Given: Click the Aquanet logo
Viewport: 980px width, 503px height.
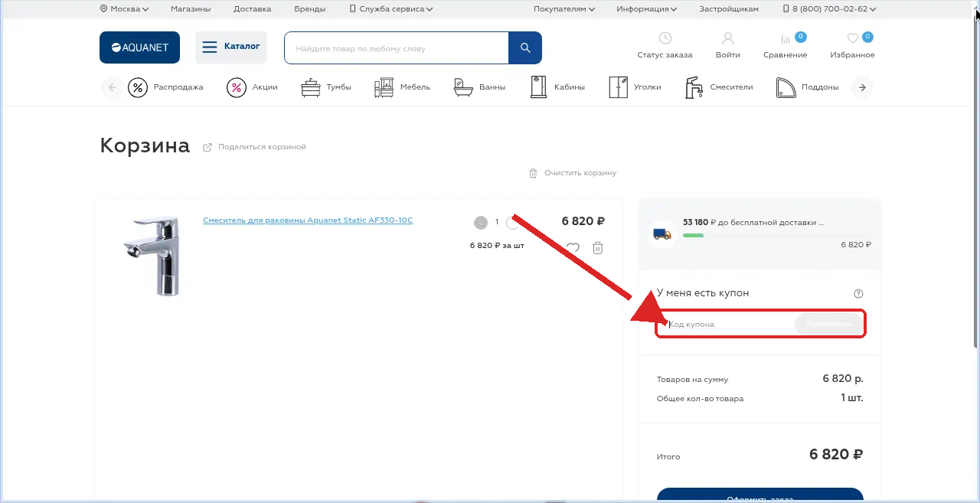Looking at the screenshot, I should tap(139, 47).
